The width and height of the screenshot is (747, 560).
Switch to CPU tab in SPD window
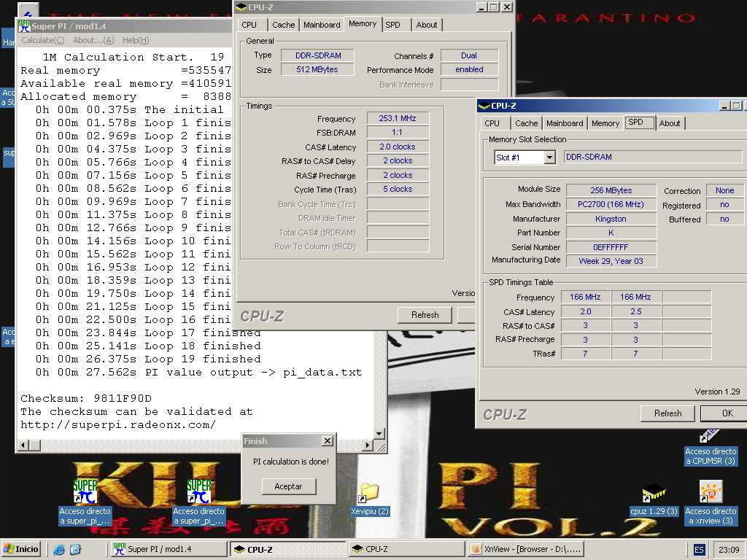492,123
